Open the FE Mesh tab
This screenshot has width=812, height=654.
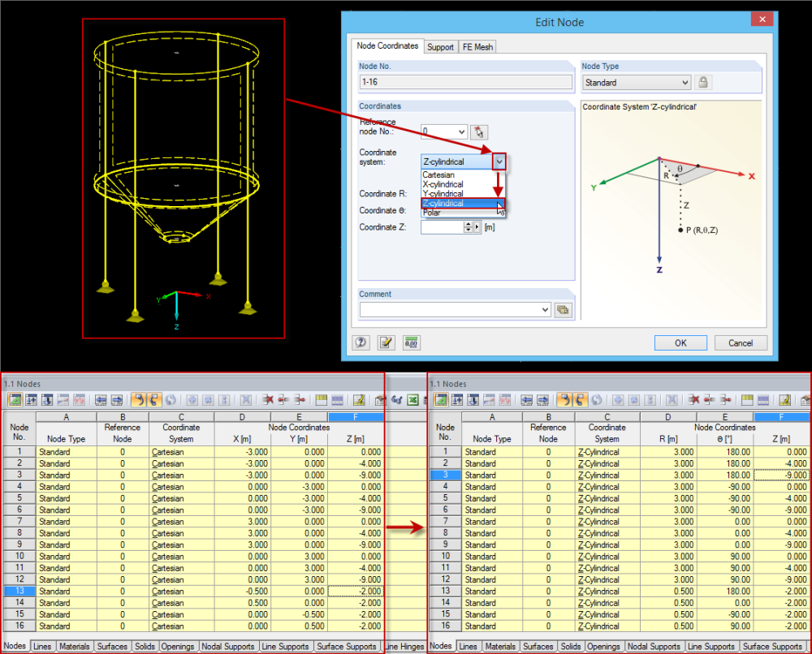click(x=477, y=47)
